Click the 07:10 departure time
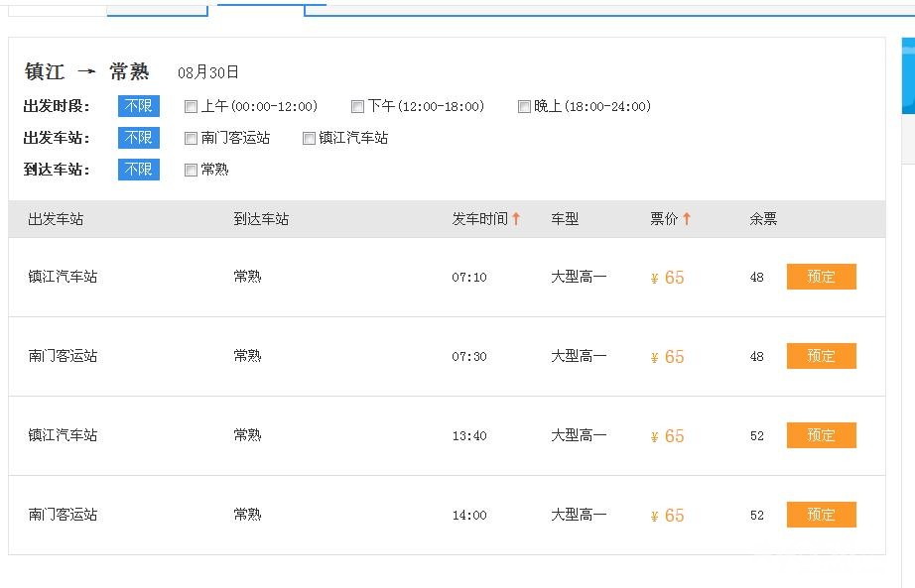The width and height of the screenshot is (915, 588). tap(469, 277)
